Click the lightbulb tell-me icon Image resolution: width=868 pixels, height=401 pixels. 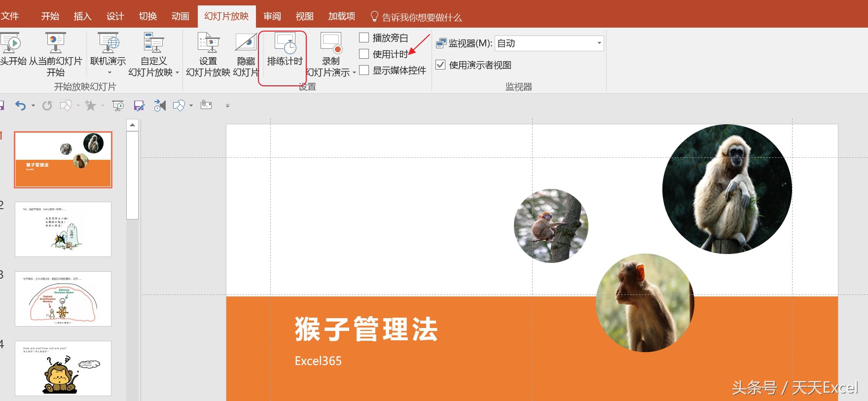click(374, 17)
